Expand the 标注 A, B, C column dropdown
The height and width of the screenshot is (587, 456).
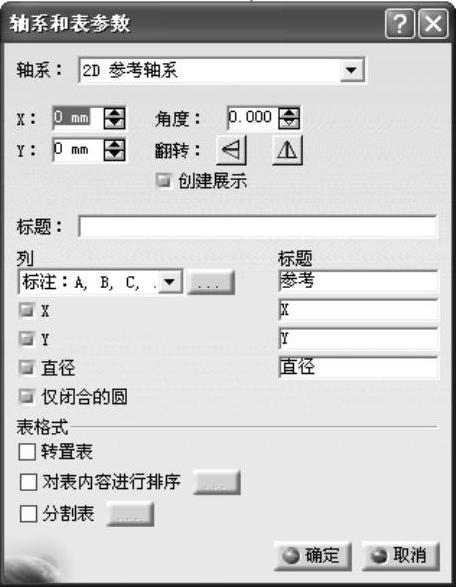[170, 282]
